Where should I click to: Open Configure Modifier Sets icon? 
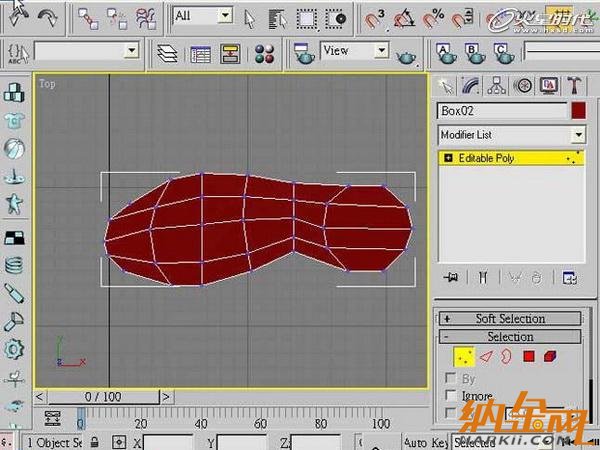(570, 278)
